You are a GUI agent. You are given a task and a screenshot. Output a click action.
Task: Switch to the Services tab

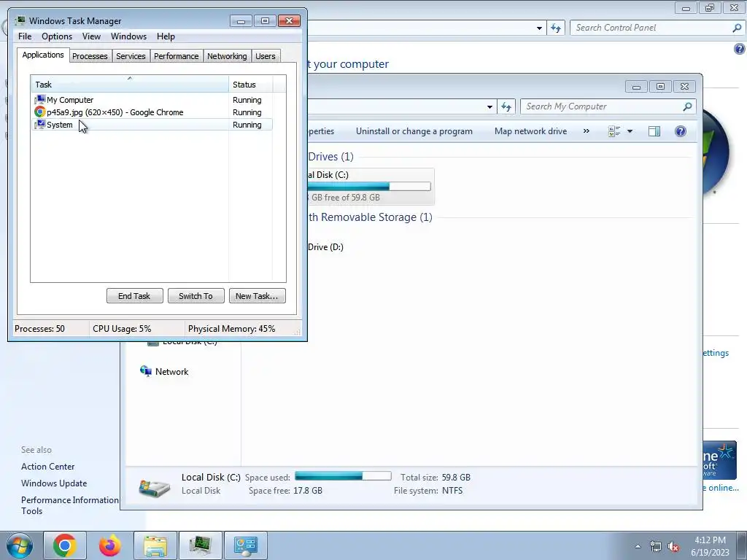131,56
